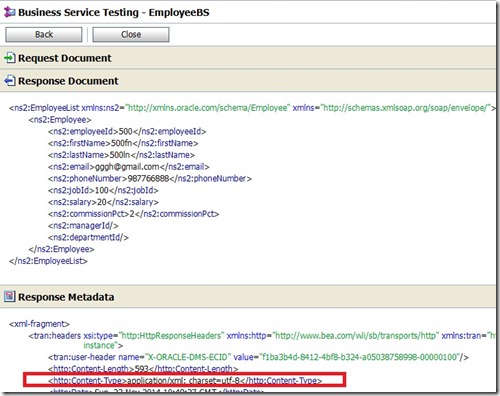Screen dimensions: 500x396
Task: Select the ns2:EmployeeList opening tag line
Action: (252, 108)
